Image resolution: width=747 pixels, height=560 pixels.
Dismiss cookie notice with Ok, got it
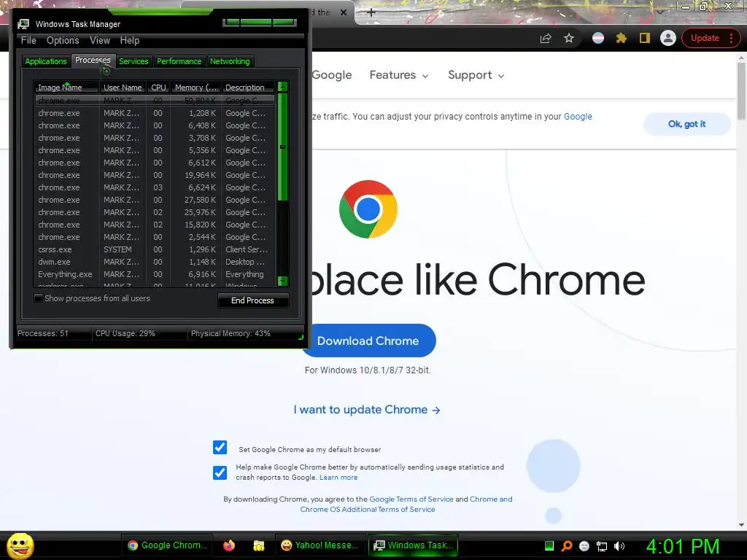click(686, 124)
